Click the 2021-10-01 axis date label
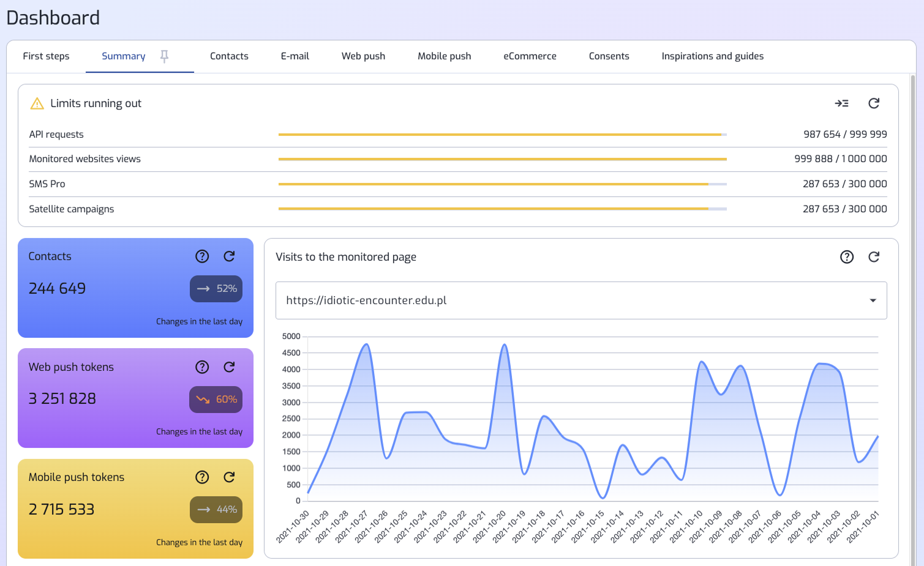The height and width of the screenshot is (566, 924). (x=863, y=526)
